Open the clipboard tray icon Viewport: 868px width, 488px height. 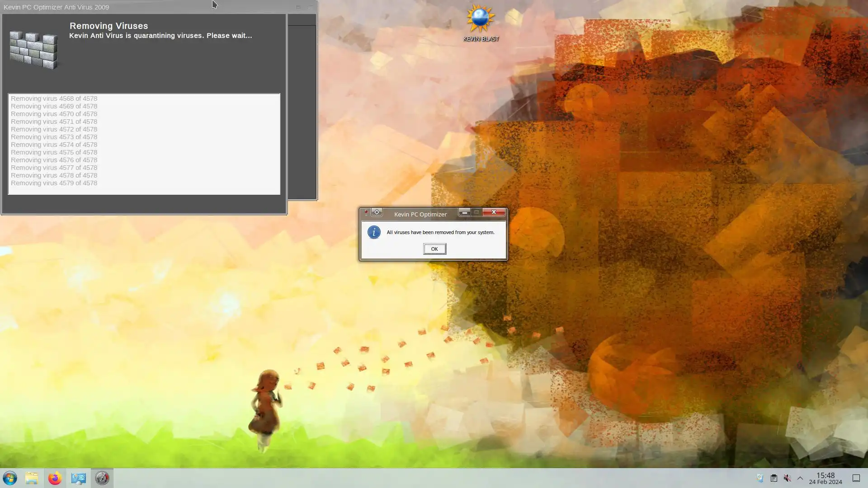[774, 478]
